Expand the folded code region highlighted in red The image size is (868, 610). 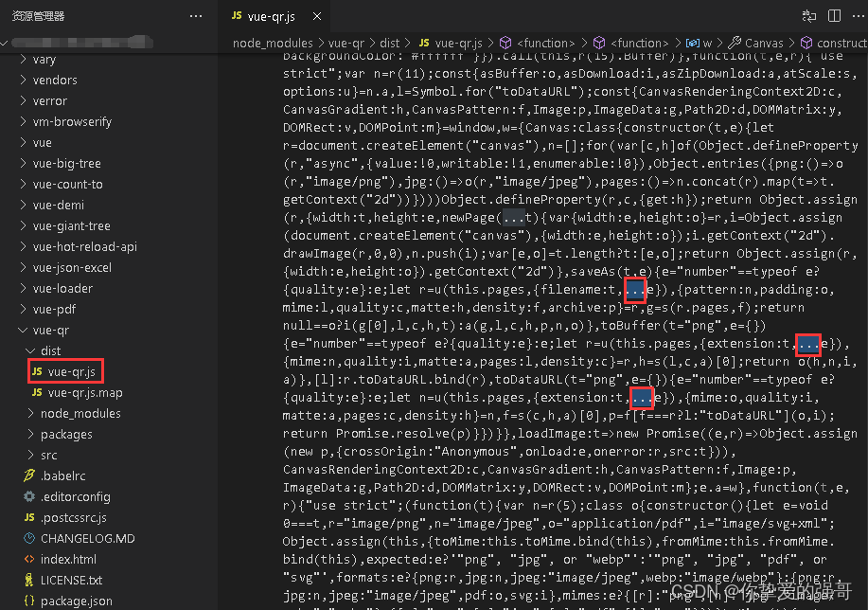[635, 290]
